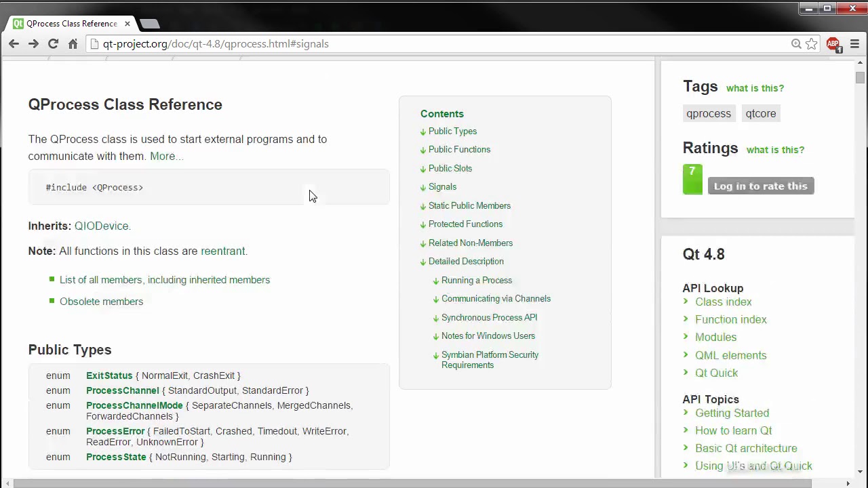Jump to Related Non-Members in Contents

tap(471, 243)
